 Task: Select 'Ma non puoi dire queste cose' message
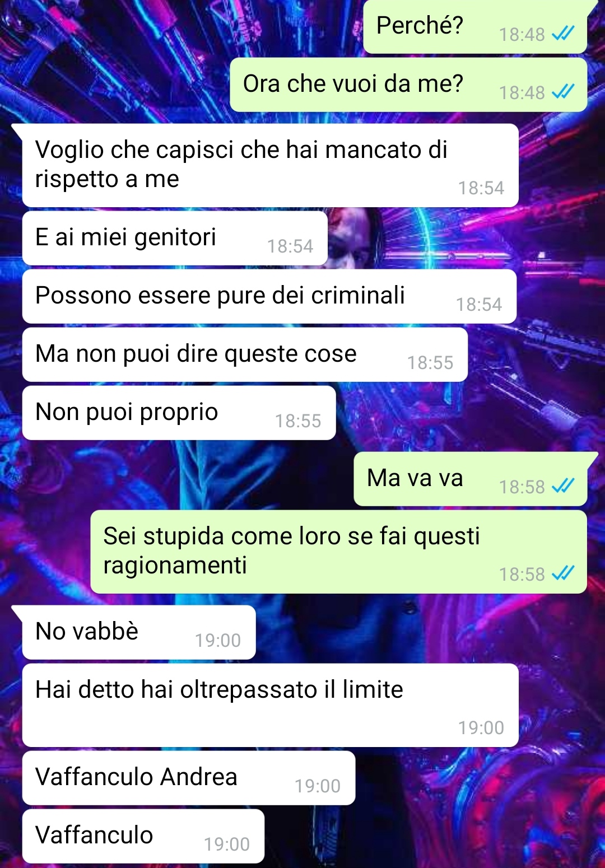point(245,354)
